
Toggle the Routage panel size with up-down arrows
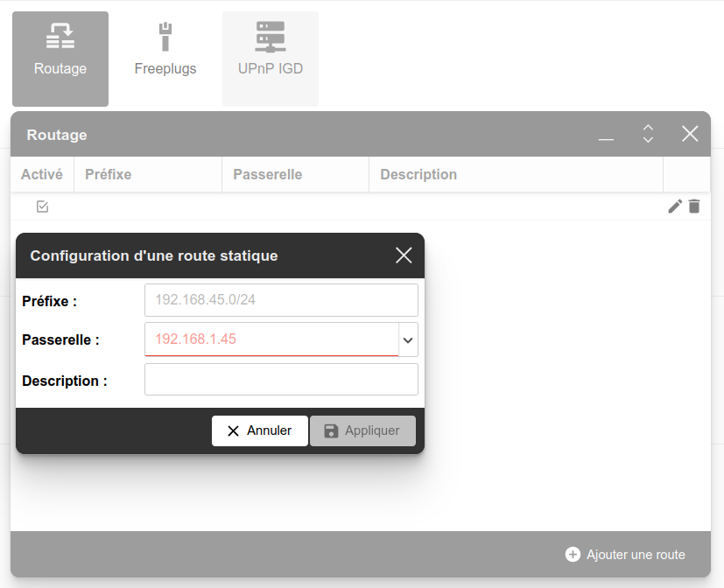click(x=648, y=134)
